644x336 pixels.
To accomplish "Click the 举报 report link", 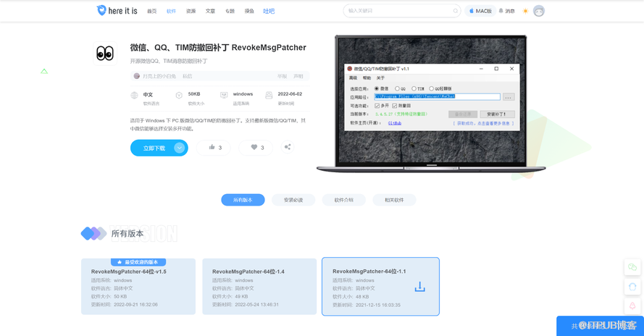I will (283, 77).
